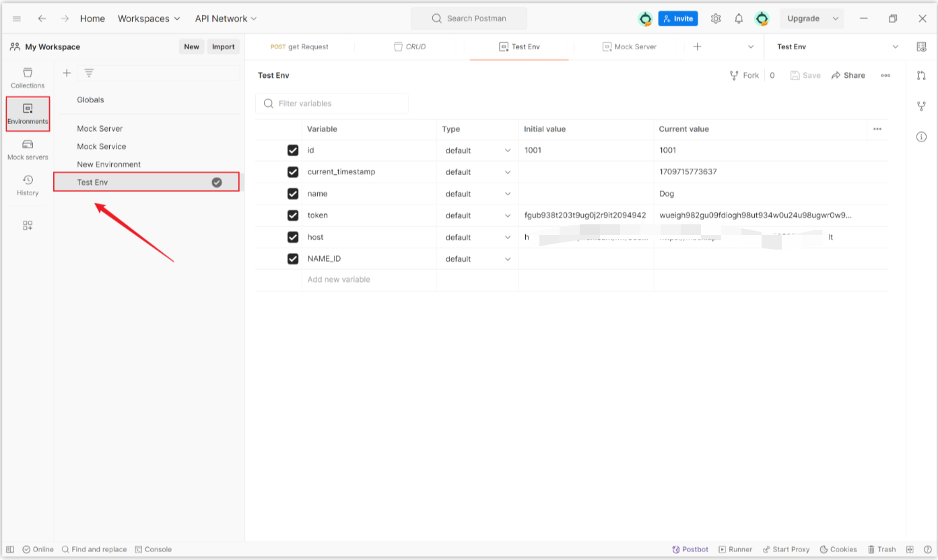This screenshot has width=938, height=560.
Task: Open the info icon in right sidebar
Action: tap(922, 137)
